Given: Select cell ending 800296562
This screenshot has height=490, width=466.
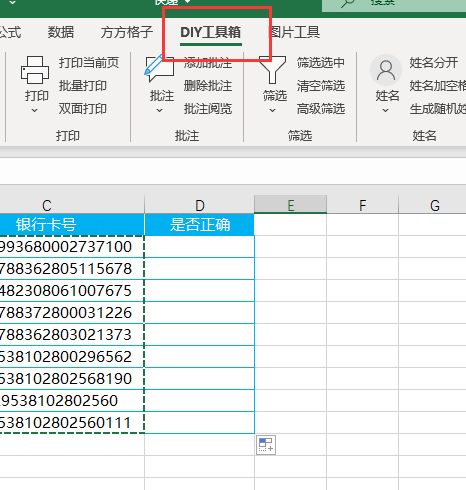Looking at the screenshot, I should [x=72, y=357].
